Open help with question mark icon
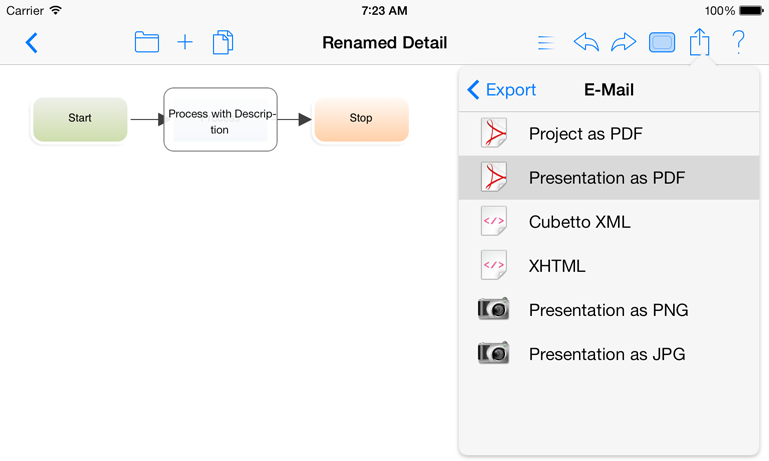 (738, 42)
